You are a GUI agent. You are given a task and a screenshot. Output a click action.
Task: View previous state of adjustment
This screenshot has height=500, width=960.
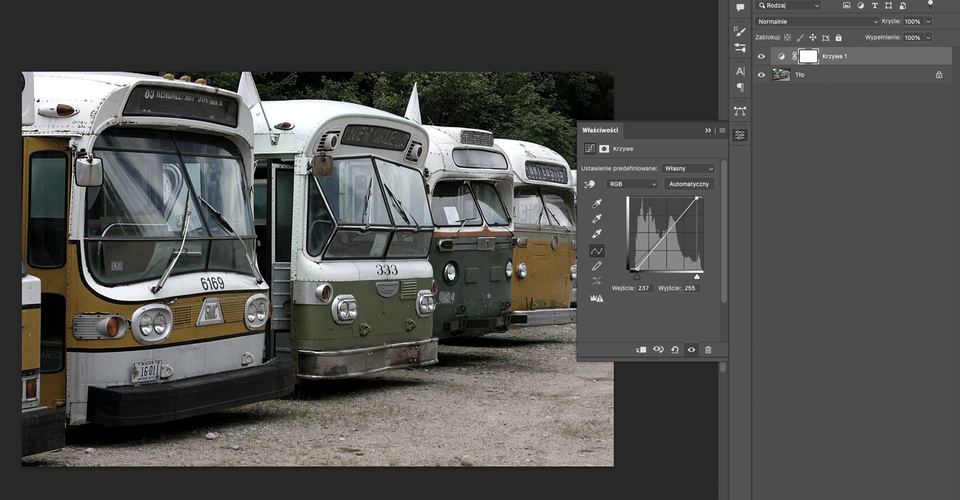point(658,350)
